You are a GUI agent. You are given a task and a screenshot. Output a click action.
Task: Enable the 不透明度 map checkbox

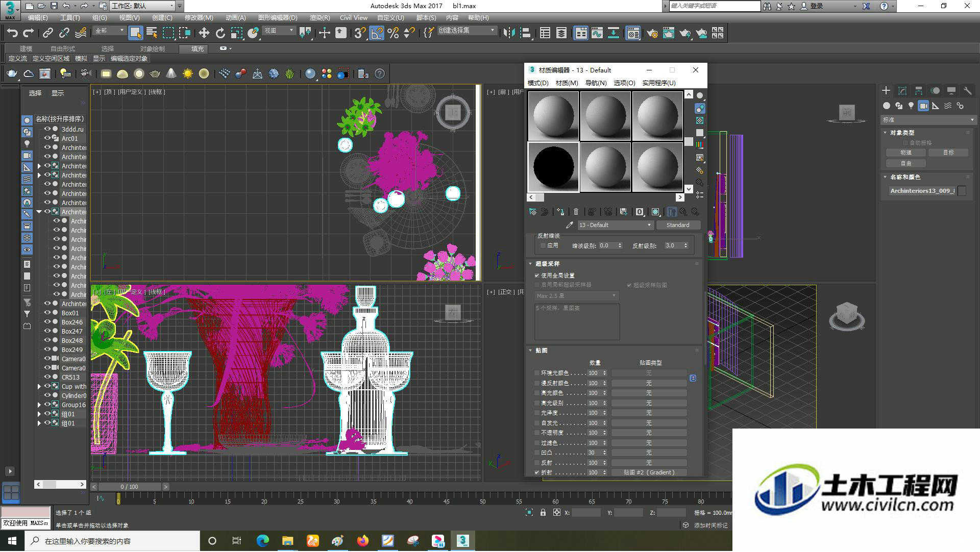click(537, 433)
